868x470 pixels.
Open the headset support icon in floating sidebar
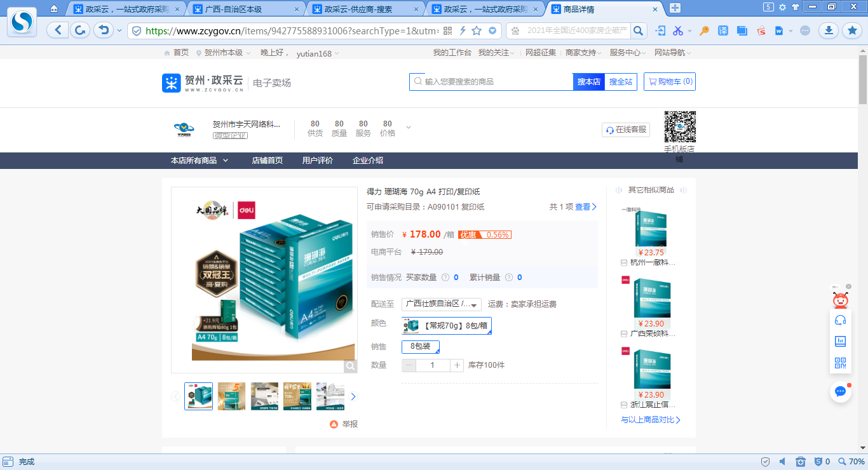(840, 320)
